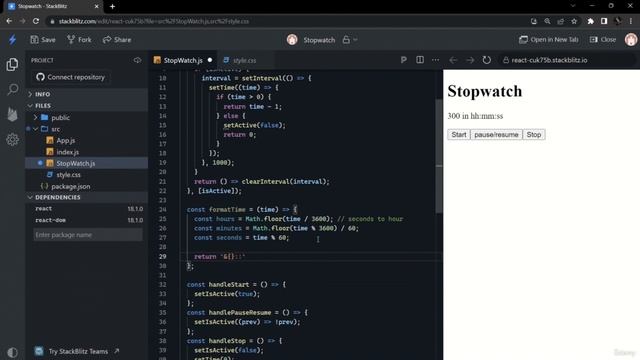Click line number 29 in the gutter
The image size is (640, 360).
162,257
